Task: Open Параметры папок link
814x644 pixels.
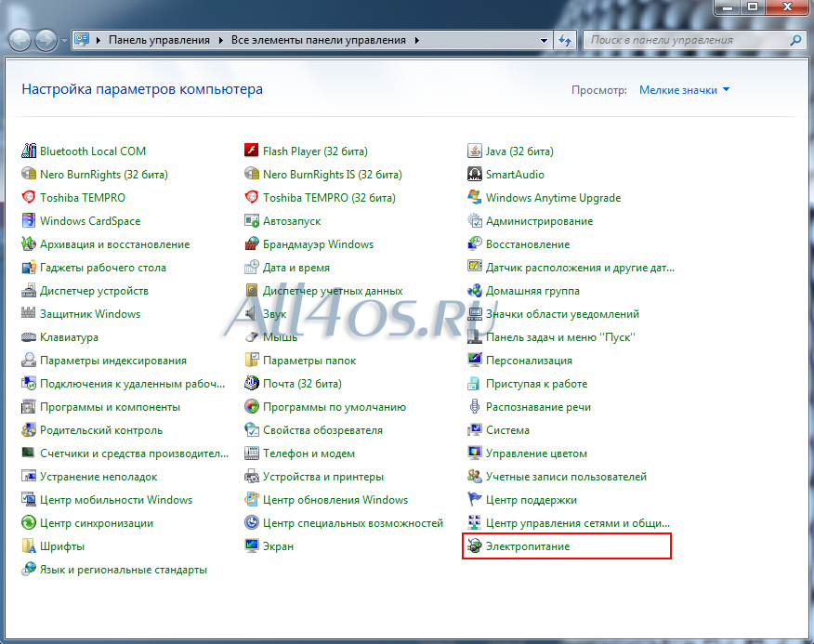Action: [x=309, y=361]
